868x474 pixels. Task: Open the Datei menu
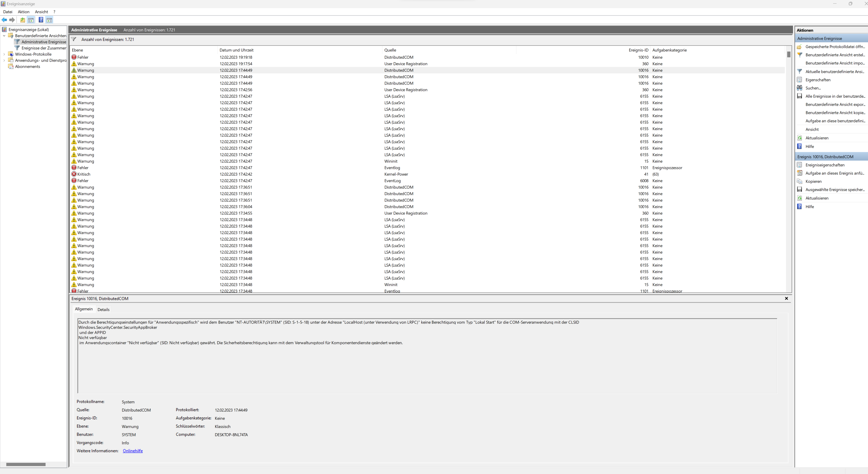click(8, 12)
